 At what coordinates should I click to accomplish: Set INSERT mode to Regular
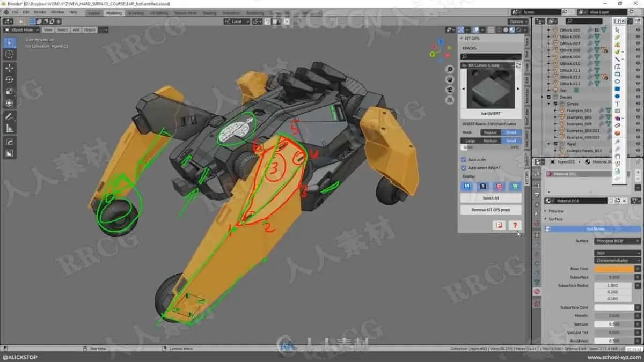click(x=491, y=132)
